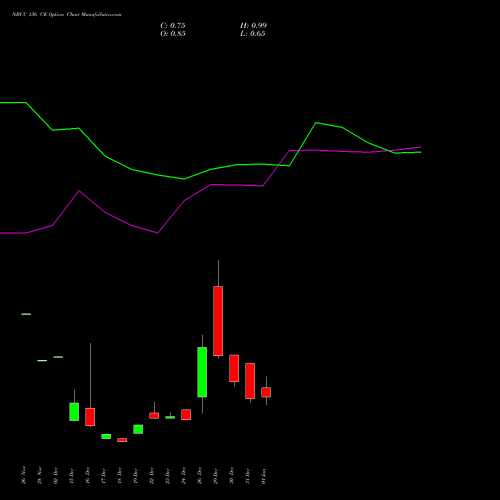Click the '26 Nov' date label
This screenshot has width=500, height=500.
[24, 475]
